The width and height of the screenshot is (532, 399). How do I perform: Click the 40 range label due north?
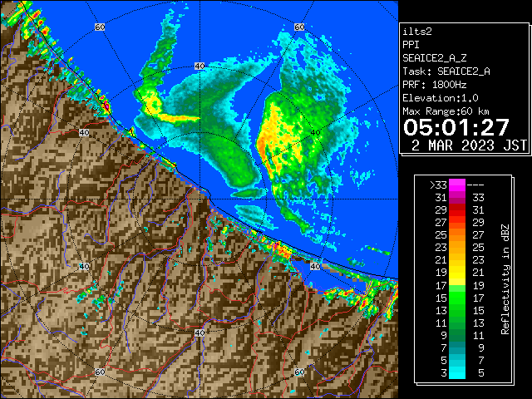[x=199, y=66]
